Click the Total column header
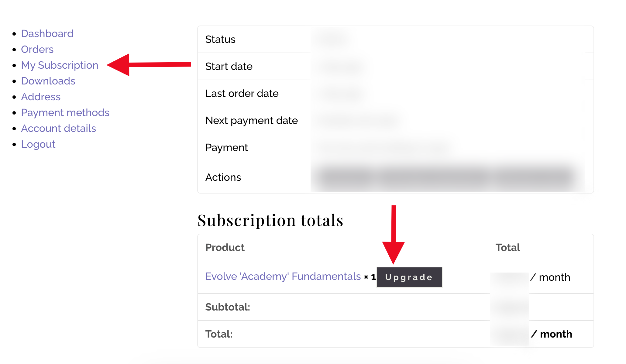The width and height of the screenshot is (626, 364). coord(508,248)
